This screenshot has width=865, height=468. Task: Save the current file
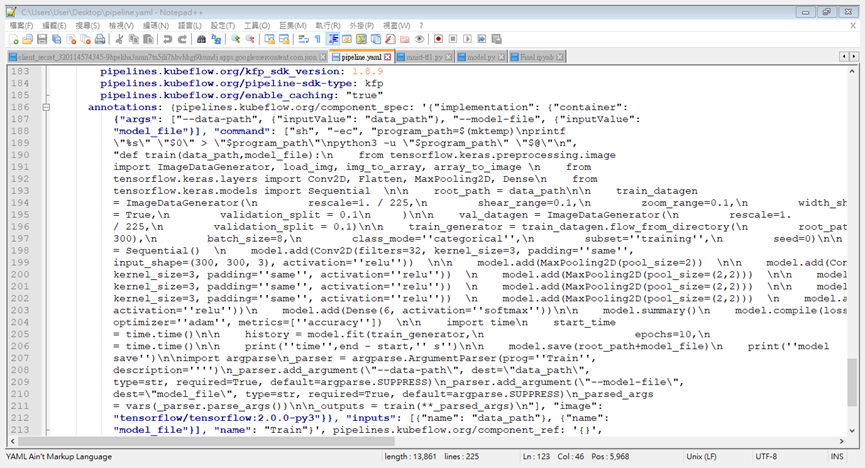point(42,39)
